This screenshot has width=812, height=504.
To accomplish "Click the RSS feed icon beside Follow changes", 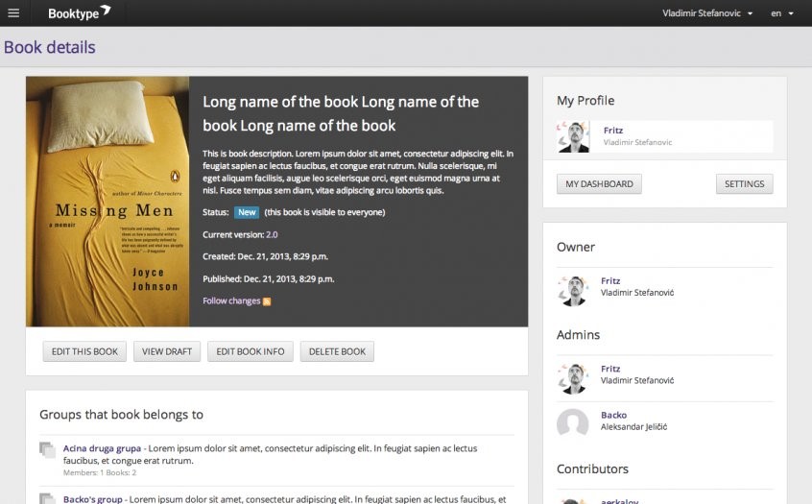I will (x=267, y=301).
